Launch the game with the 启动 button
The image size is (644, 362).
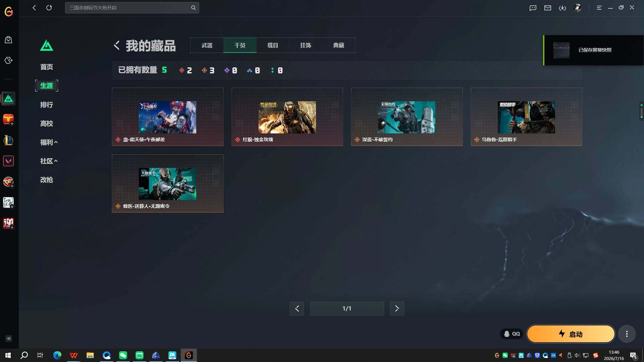click(571, 334)
